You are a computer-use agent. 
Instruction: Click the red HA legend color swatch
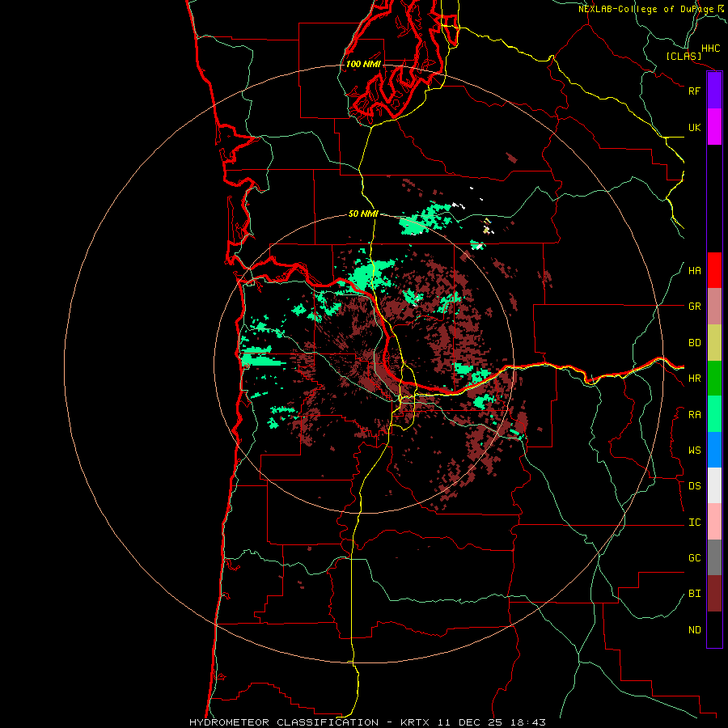714,270
